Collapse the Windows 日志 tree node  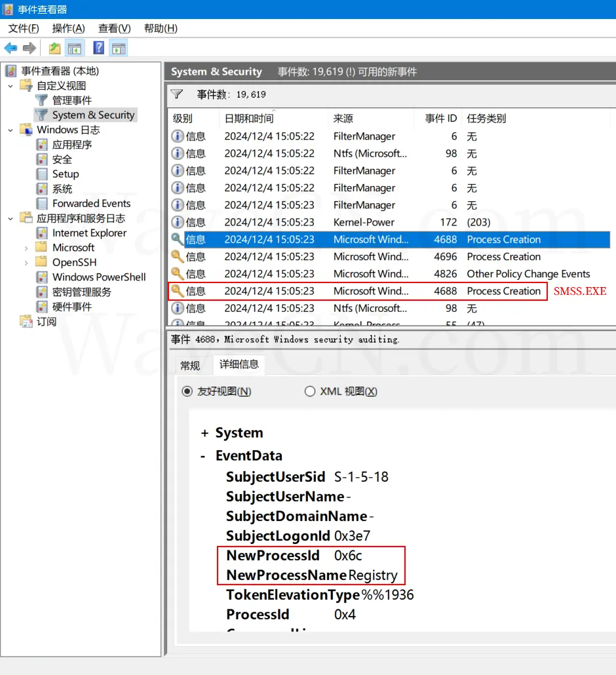(10, 130)
